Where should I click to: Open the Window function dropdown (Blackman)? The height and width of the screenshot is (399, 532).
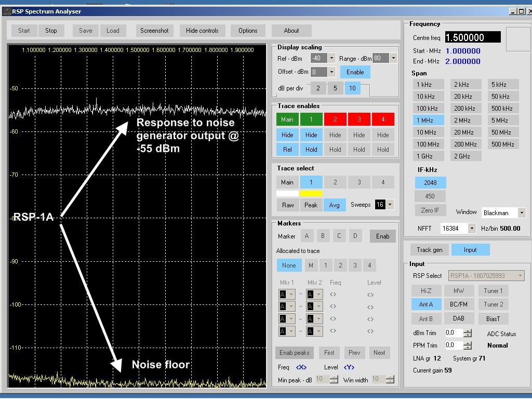pos(522,212)
